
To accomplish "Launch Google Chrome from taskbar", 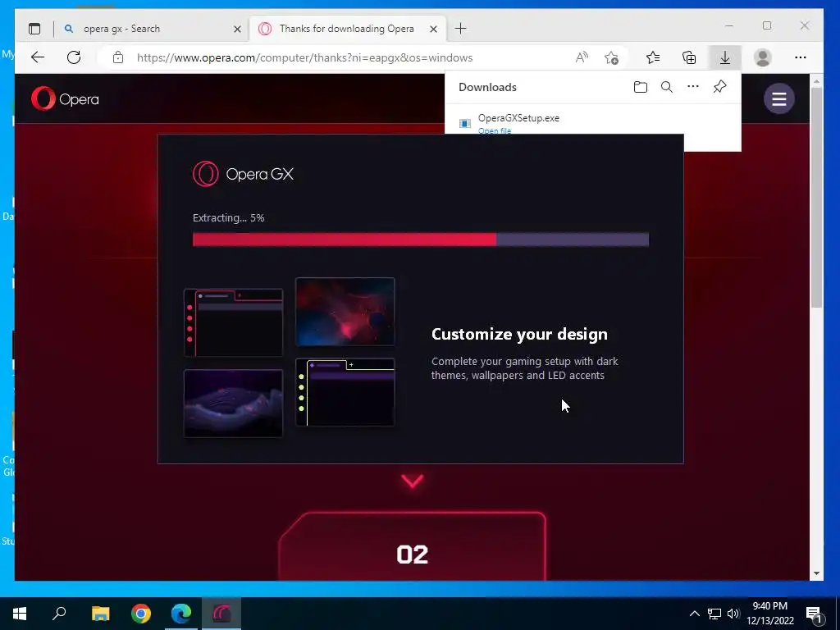I will [141, 614].
